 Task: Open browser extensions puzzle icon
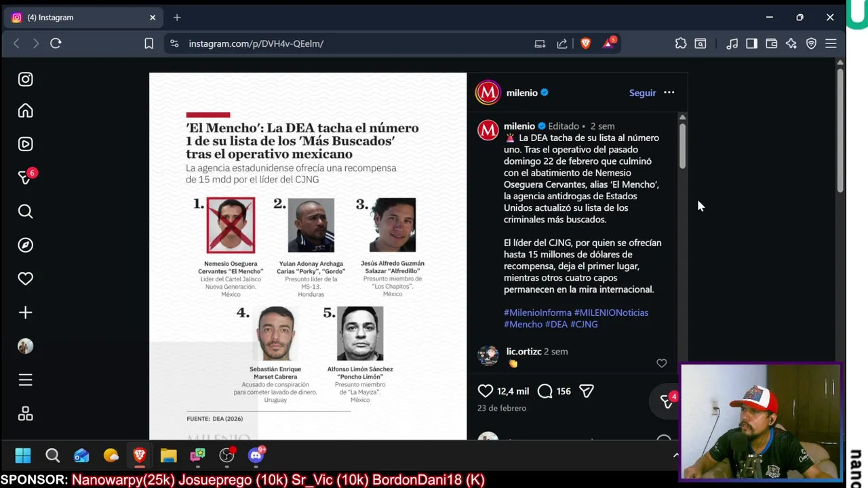click(x=681, y=43)
